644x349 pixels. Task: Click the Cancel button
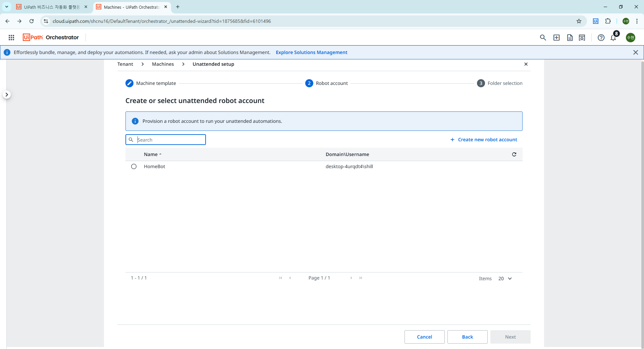[425, 337]
